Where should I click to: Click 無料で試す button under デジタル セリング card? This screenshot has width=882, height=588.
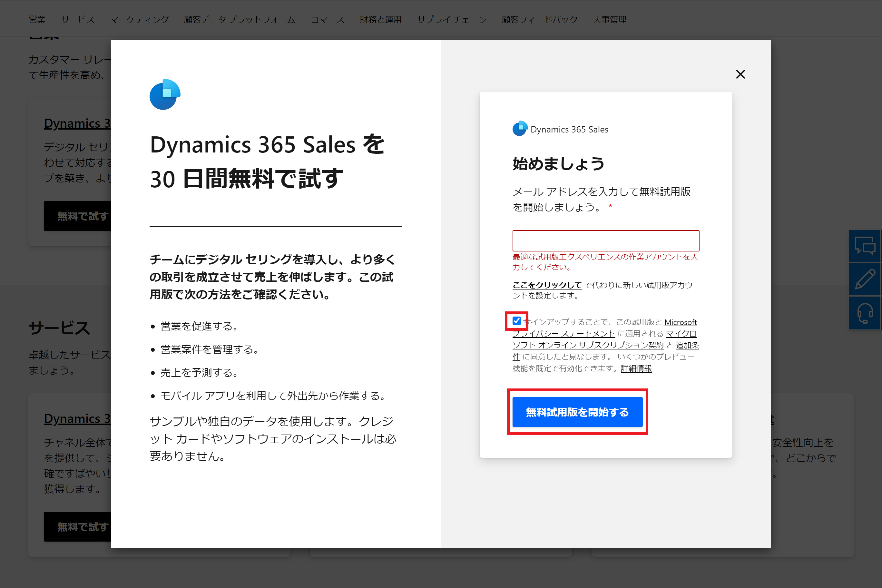[x=78, y=216]
